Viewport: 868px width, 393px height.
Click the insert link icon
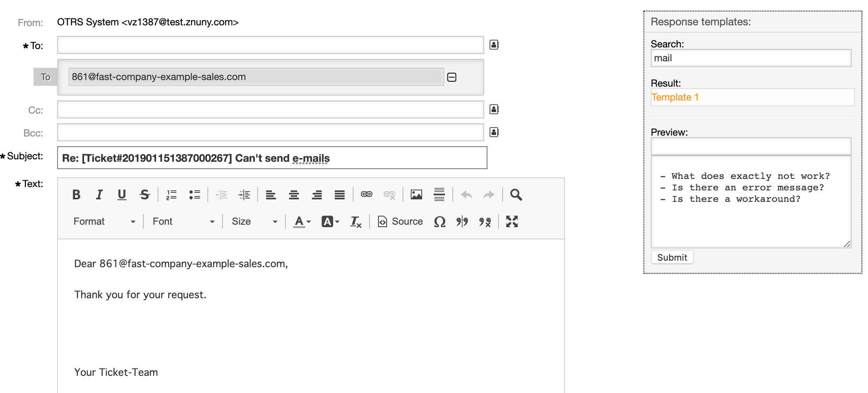coord(366,195)
